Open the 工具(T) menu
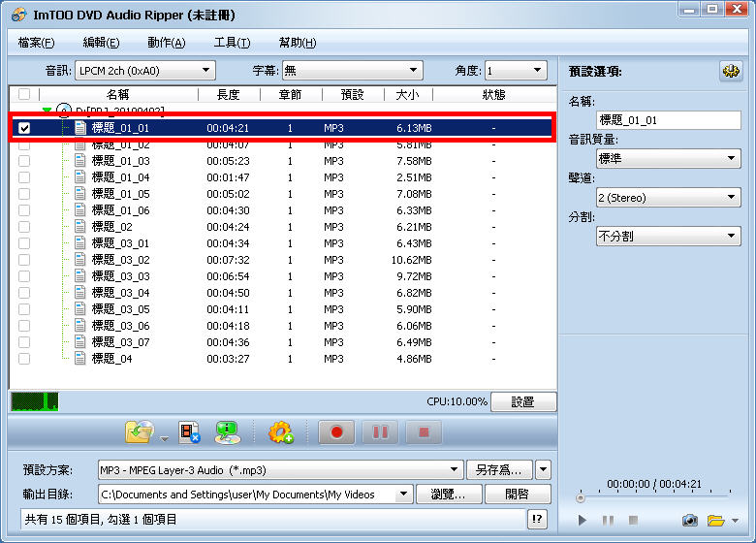Screen dimensions: 756x543 tap(232, 43)
